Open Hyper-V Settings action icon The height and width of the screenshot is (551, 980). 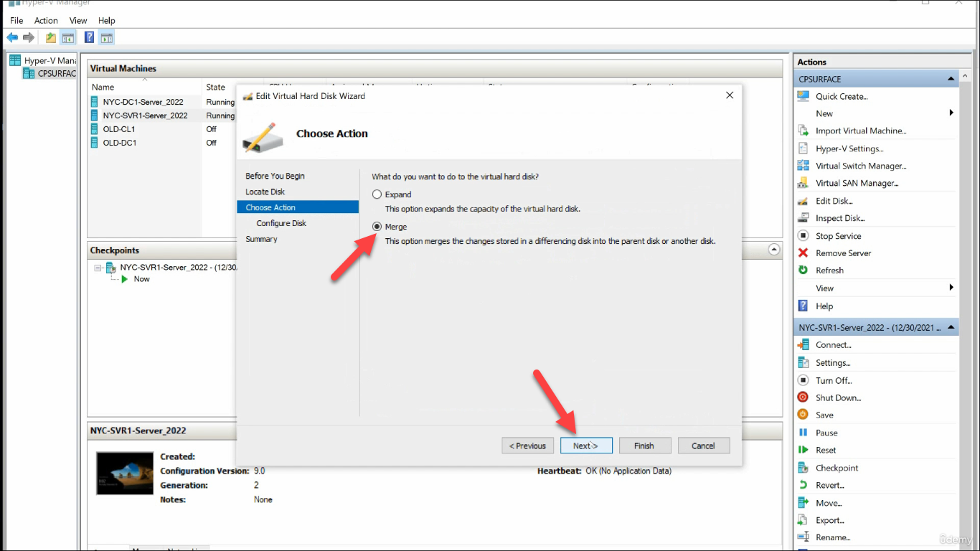click(804, 149)
